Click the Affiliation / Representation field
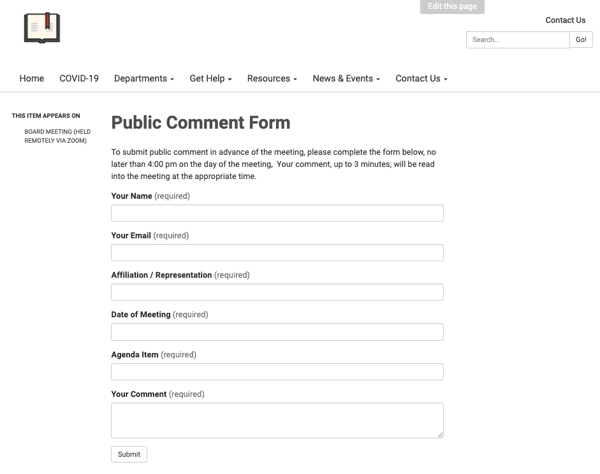 click(x=277, y=292)
